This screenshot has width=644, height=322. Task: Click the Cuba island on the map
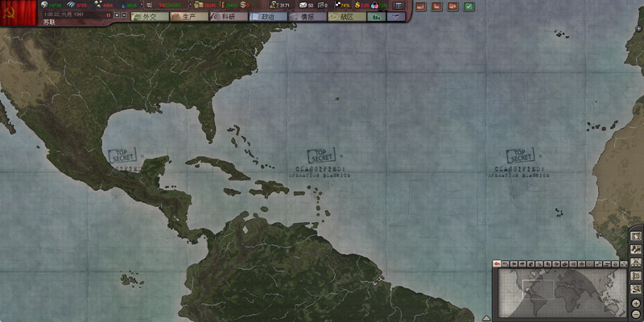217,167
